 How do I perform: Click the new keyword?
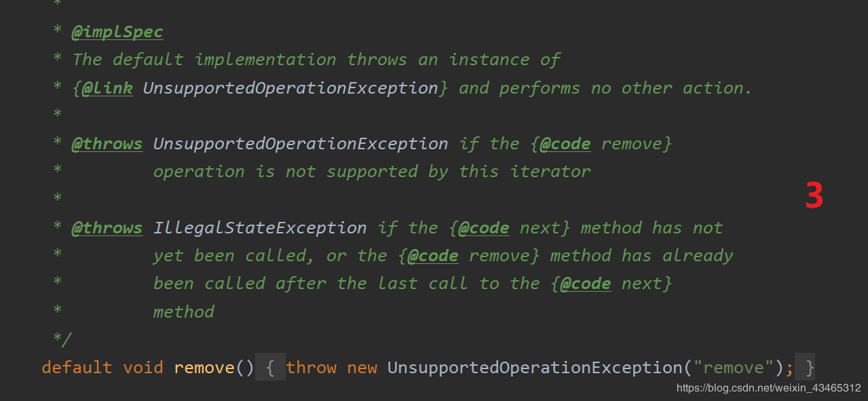362,368
